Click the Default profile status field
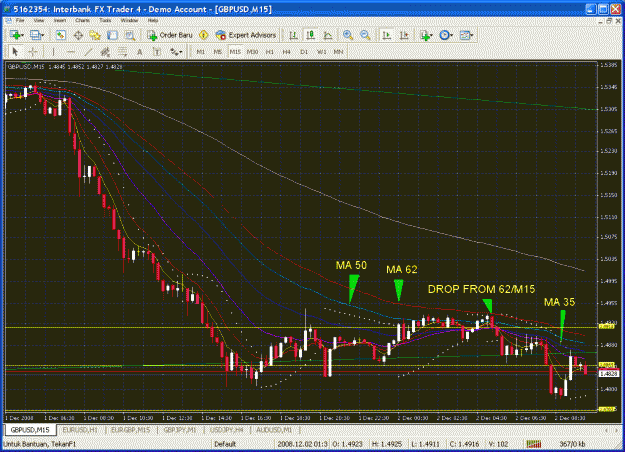The height and width of the screenshot is (452, 625). click(x=242, y=444)
